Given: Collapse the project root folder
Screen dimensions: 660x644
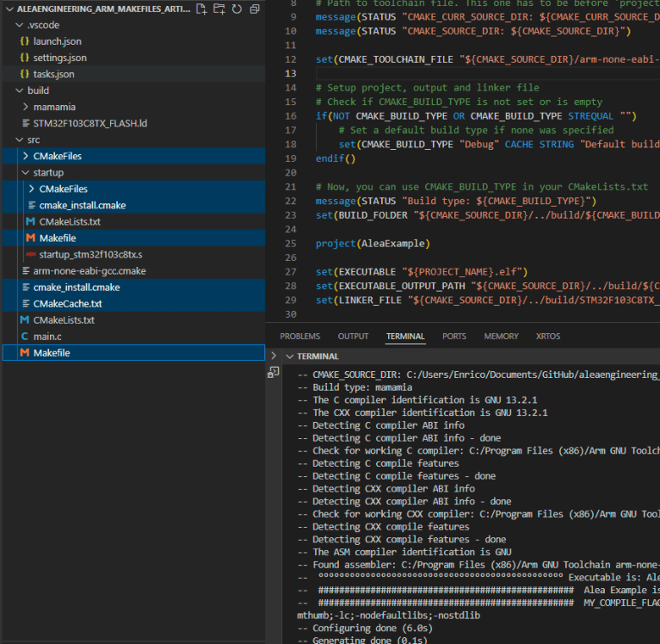Looking at the screenshot, I should click(9, 9).
